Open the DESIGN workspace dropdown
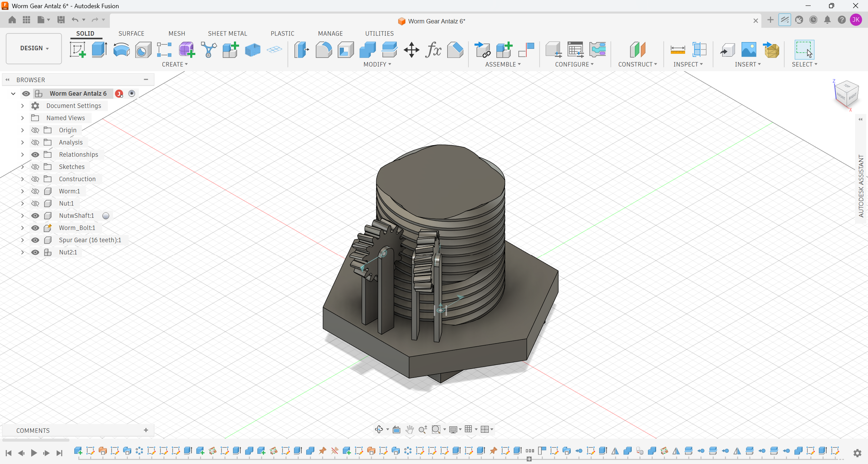868x464 pixels. pos(34,48)
